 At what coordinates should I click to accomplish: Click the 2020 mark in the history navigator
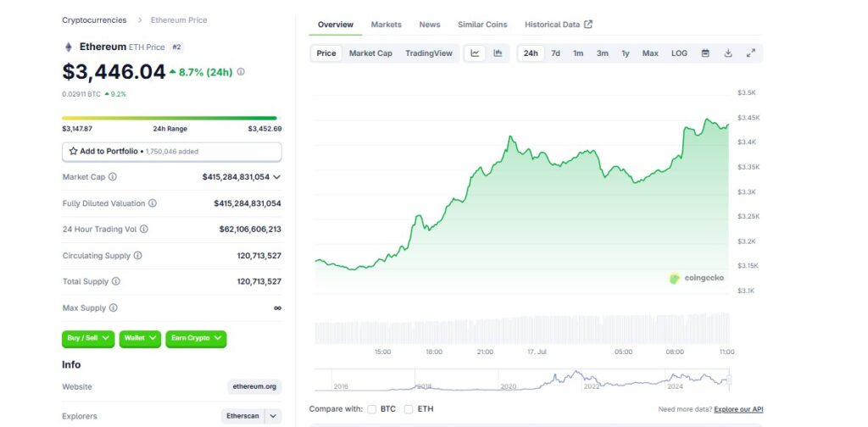509,386
